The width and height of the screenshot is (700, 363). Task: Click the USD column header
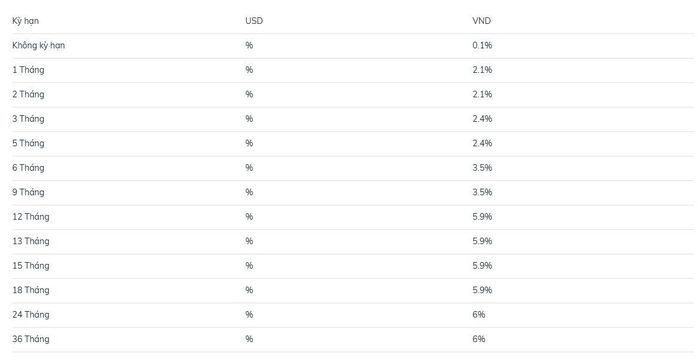[x=254, y=21]
